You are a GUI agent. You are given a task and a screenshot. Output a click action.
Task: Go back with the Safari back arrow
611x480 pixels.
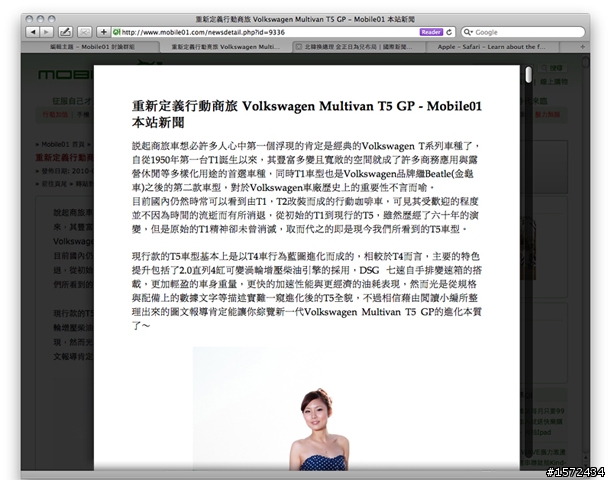click(33, 32)
